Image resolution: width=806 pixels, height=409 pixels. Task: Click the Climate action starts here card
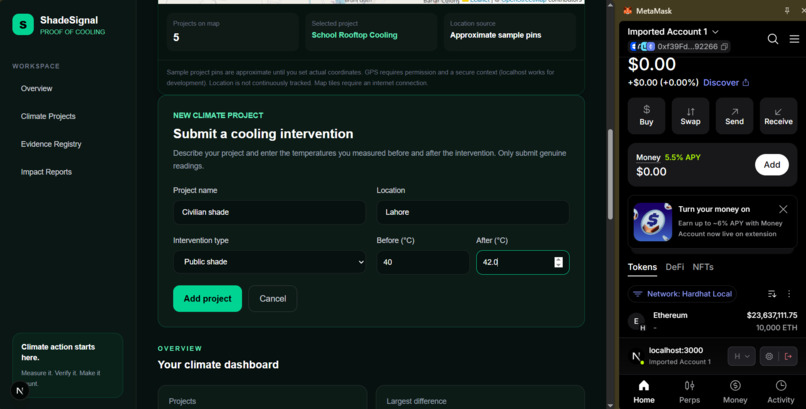point(67,365)
